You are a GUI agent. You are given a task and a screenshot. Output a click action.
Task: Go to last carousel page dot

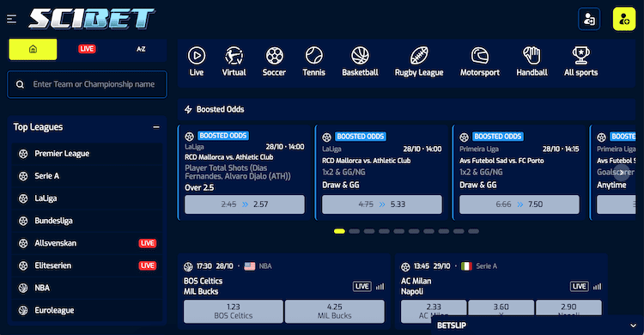(473, 231)
